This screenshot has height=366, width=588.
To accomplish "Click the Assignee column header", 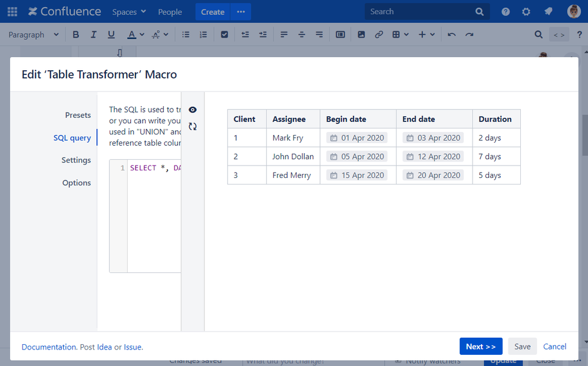I will [x=293, y=119].
